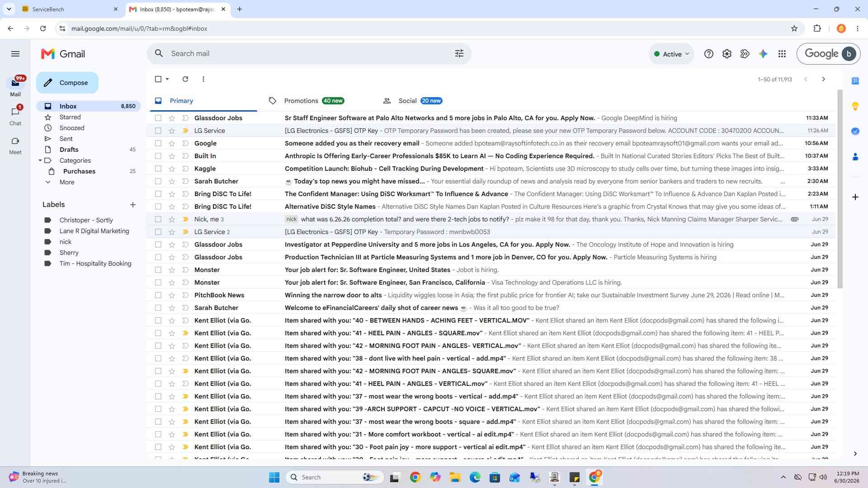
Task: Click the inbox vertical scrollbar
Action: coord(840,189)
